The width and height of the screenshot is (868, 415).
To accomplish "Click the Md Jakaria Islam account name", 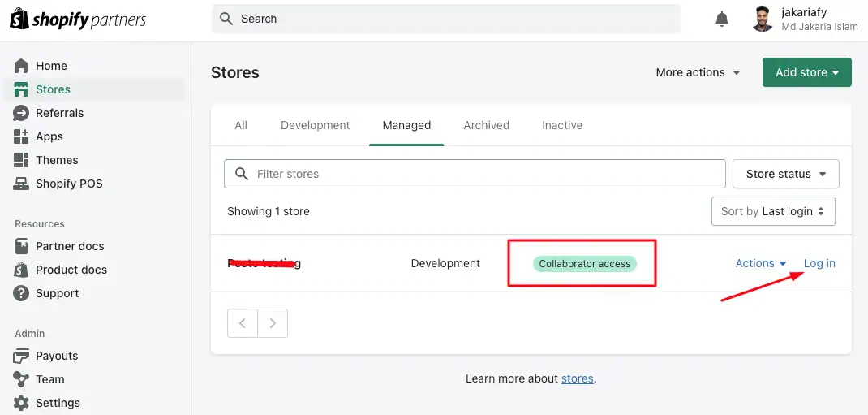I will (x=819, y=27).
